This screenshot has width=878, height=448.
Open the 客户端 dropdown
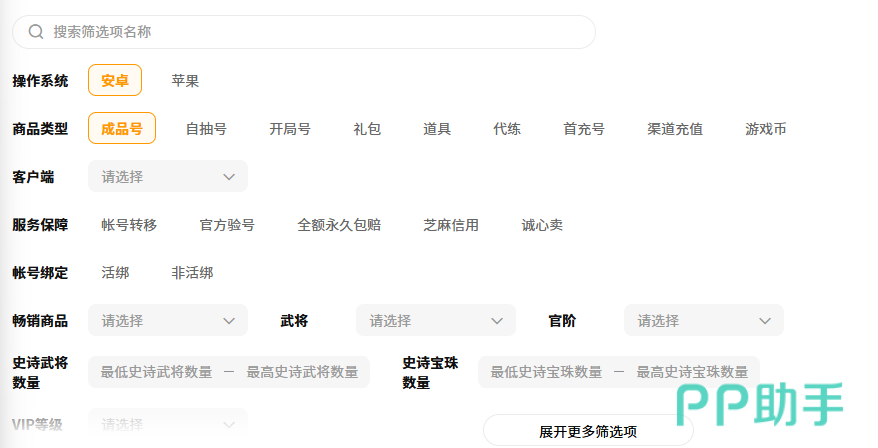point(168,176)
